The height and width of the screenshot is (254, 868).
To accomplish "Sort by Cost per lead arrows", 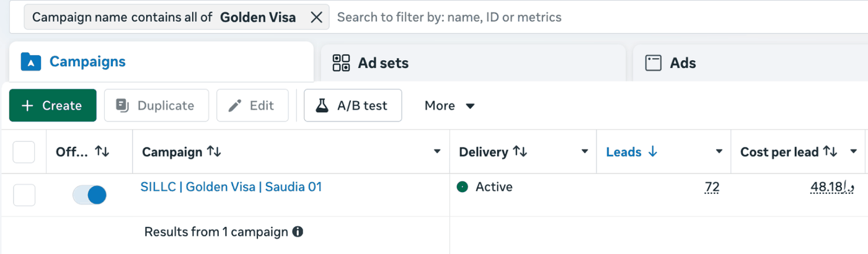I will coord(830,152).
